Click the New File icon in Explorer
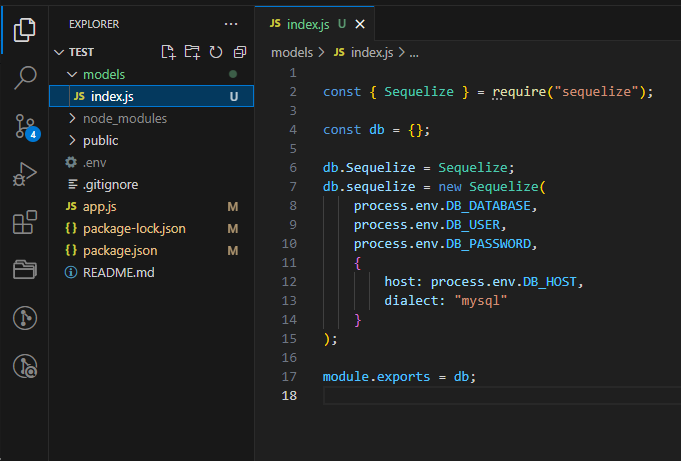The width and height of the screenshot is (681, 461). pyautogui.click(x=168, y=52)
